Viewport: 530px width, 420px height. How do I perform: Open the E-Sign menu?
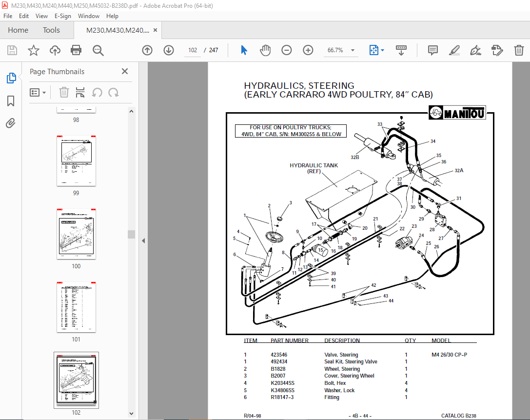[63, 16]
